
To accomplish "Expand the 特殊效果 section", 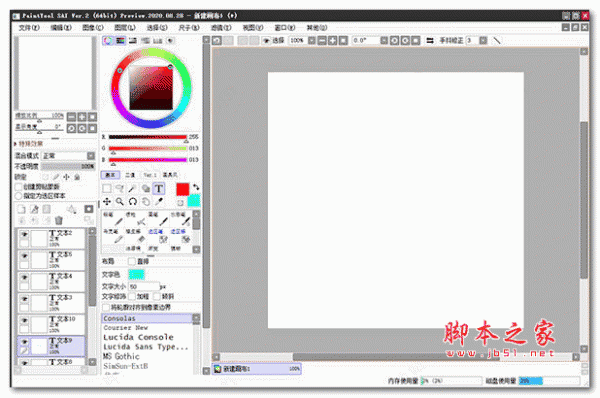I will click(29, 144).
